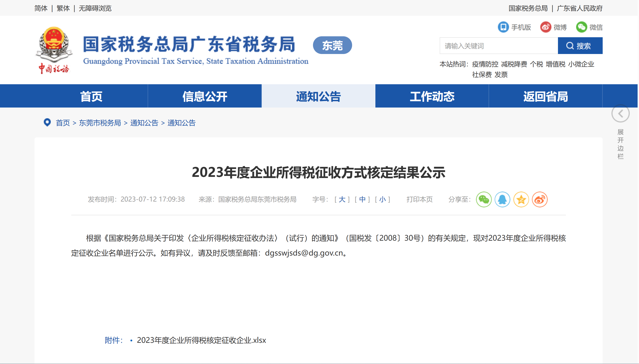Screen dimensions: 639x364
Task: Download the 2023年度企业所得税核定征收企业.xlsx attachment
Action: [201, 340]
